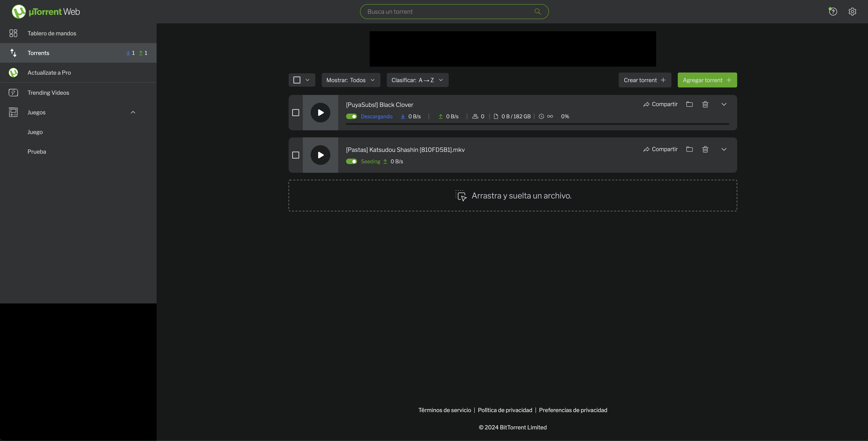
Task: Click Compartir on Katsudou Shashin row
Action: (x=660, y=149)
